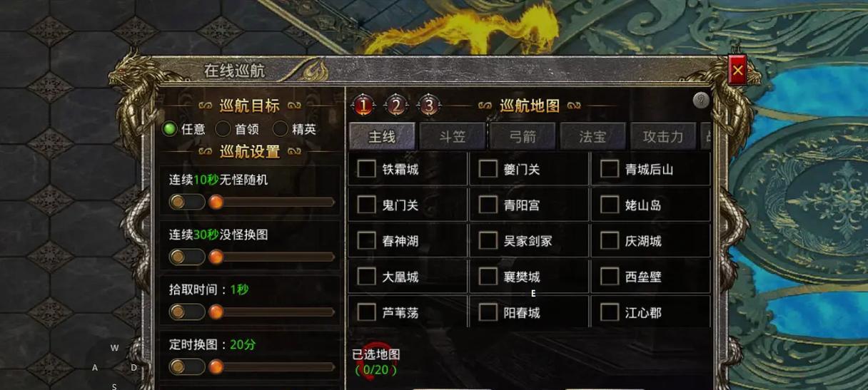Screen dimensions: 868x390
Task: Select the 精英 target radio button
Action: (x=281, y=129)
